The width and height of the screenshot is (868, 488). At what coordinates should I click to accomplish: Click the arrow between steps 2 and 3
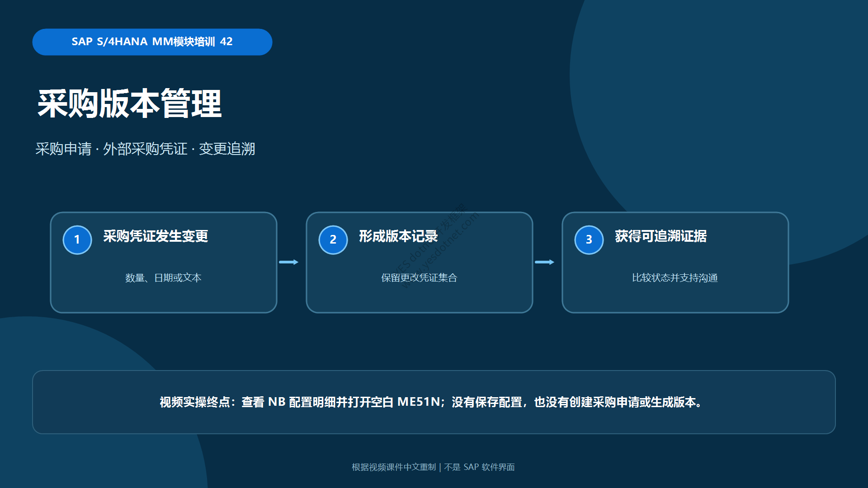tap(544, 262)
